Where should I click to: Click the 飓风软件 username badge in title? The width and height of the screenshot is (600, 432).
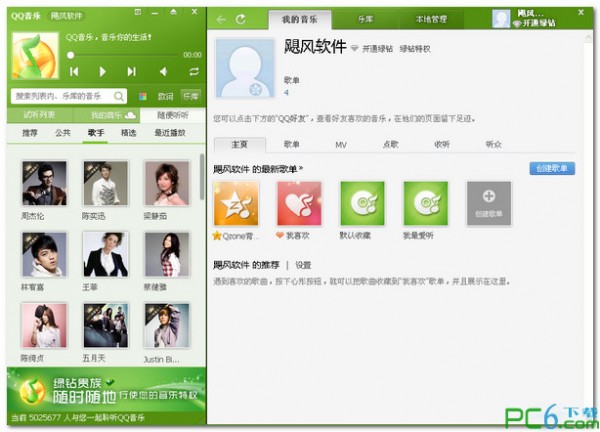click(67, 16)
